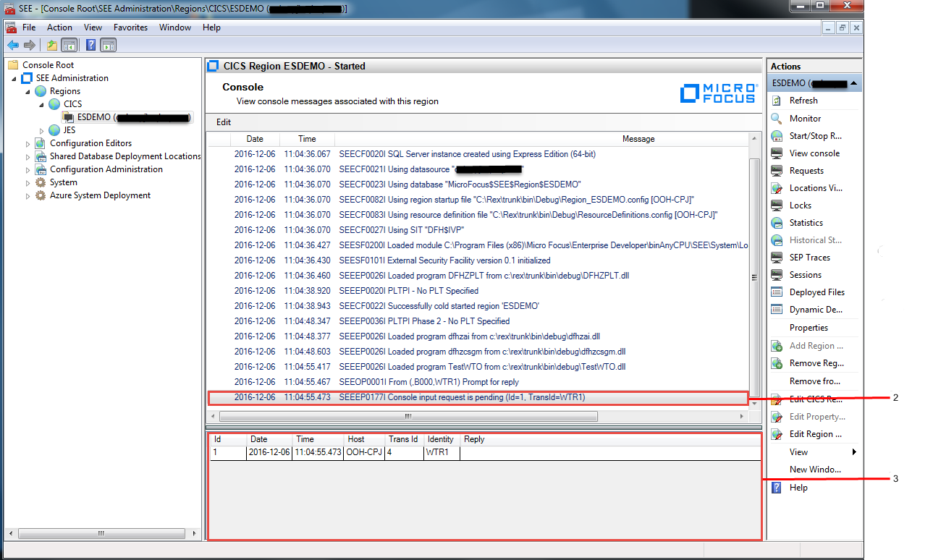Click the Locks icon in Actions pane
Screen dimensions: 933x560
[x=777, y=205]
